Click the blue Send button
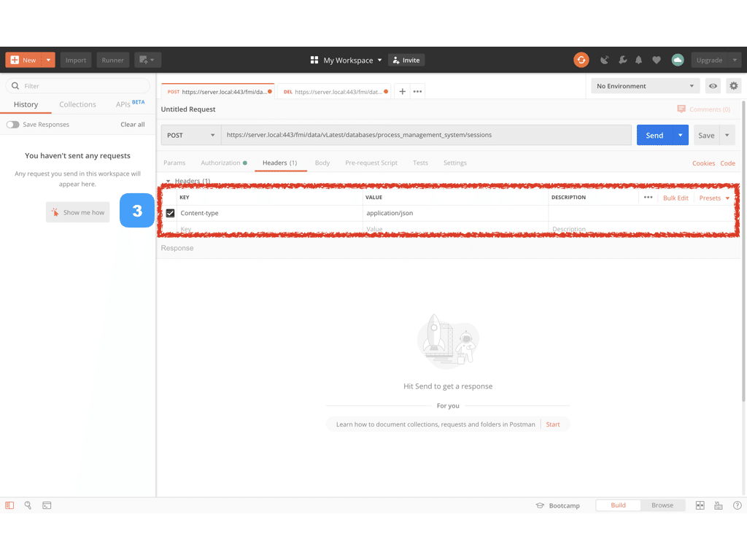The width and height of the screenshot is (747, 560). (x=654, y=135)
